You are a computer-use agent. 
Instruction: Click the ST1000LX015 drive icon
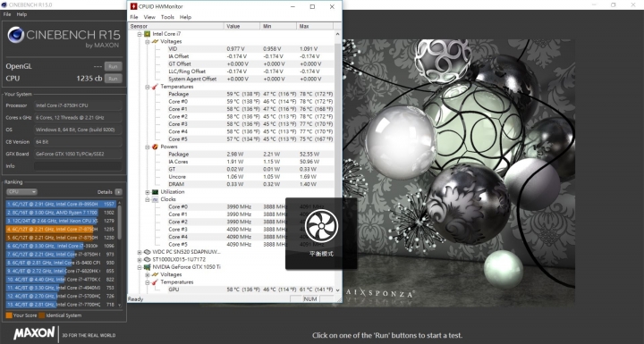147,259
